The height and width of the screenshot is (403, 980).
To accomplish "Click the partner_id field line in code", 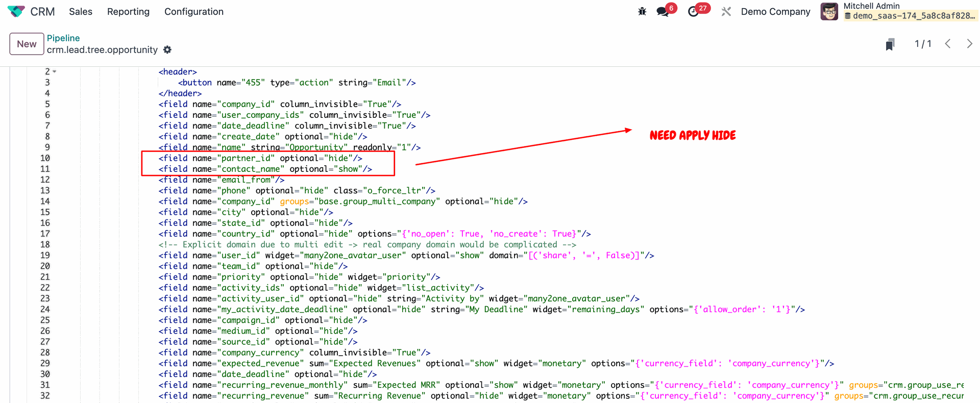I will coord(260,158).
